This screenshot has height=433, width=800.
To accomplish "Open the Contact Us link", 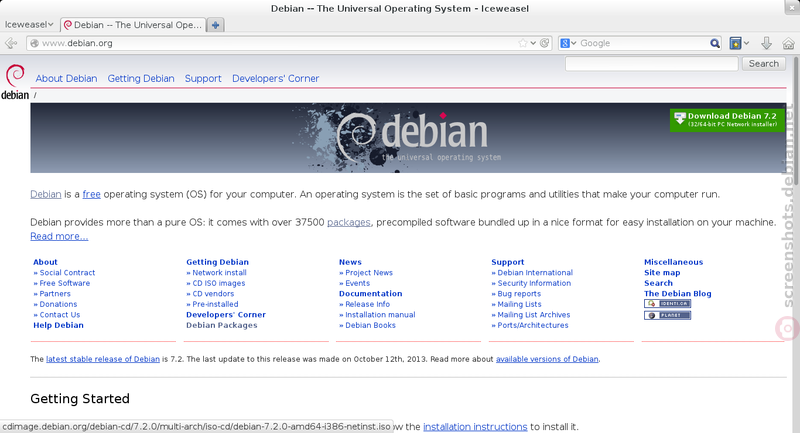I will pos(60,315).
